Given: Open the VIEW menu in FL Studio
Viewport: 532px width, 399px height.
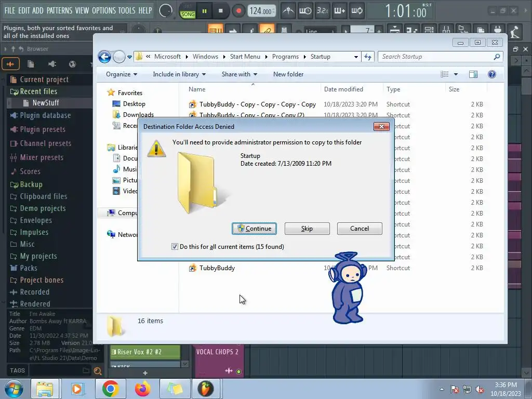Looking at the screenshot, I should coord(82,10).
